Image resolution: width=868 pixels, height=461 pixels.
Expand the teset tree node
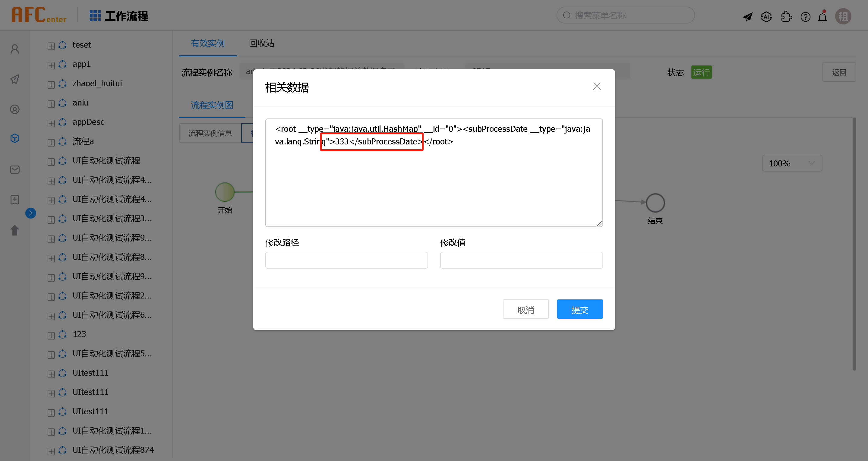tap(51, 46)
